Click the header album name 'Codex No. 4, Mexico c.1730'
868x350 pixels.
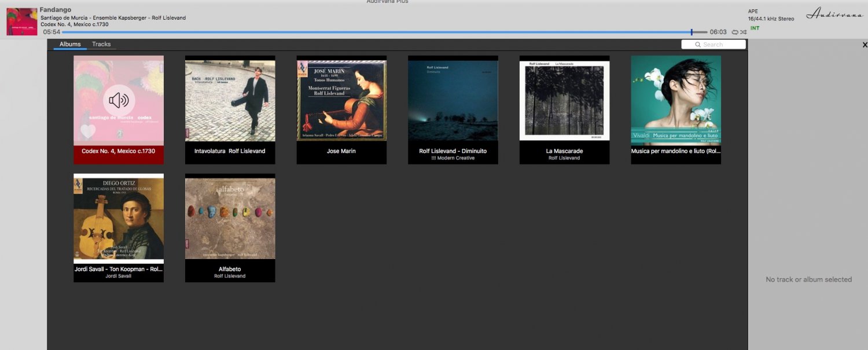point(75,24)
